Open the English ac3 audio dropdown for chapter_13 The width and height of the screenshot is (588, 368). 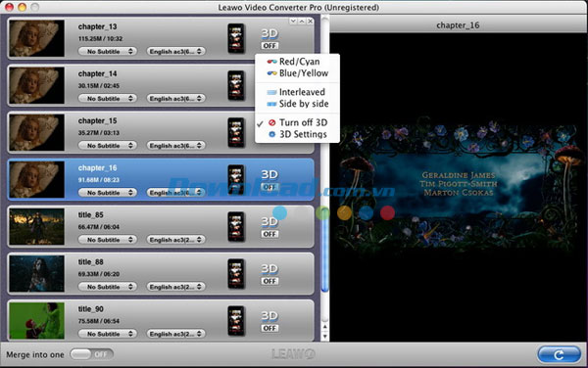click(175, 51)
